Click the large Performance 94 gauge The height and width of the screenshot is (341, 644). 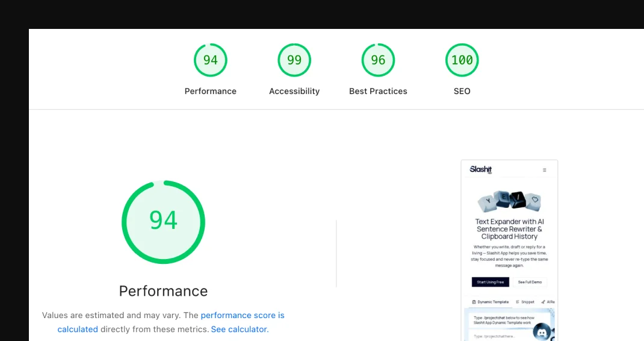pos(164,222)
